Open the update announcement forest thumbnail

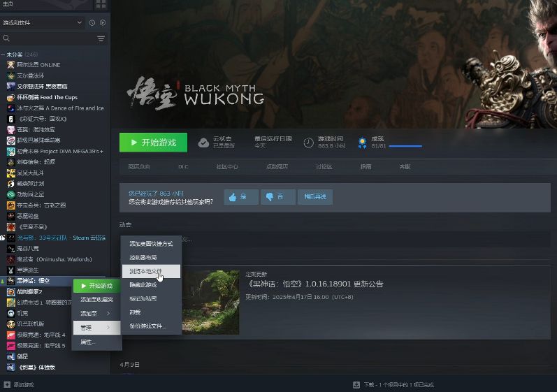coord(210,303)
